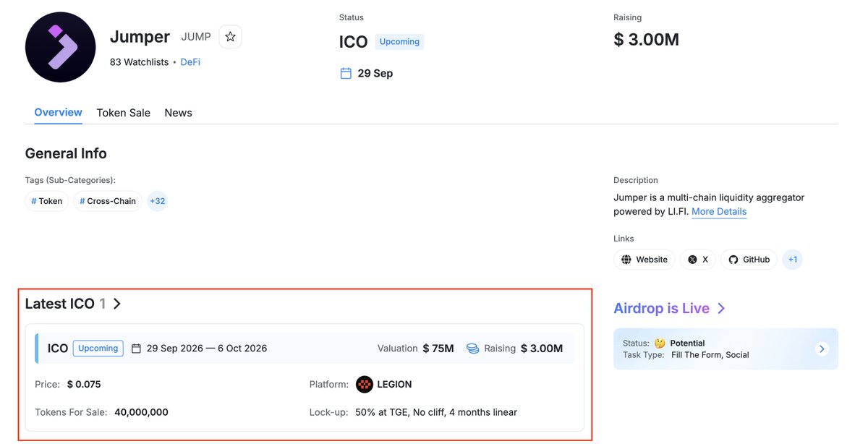
Task: Click the airdrop card arrow button
Action: 822,349
